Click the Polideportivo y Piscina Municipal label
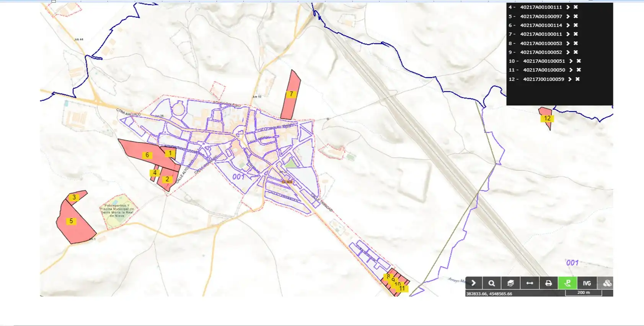Viewport: 644px width, 326px height. click(x=117, y=211)
